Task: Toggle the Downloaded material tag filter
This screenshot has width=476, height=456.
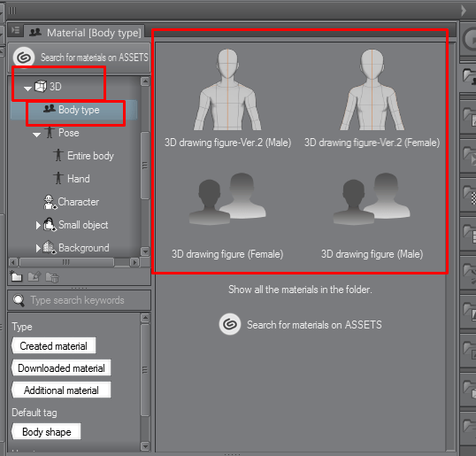Action: (x=61, y=367)
